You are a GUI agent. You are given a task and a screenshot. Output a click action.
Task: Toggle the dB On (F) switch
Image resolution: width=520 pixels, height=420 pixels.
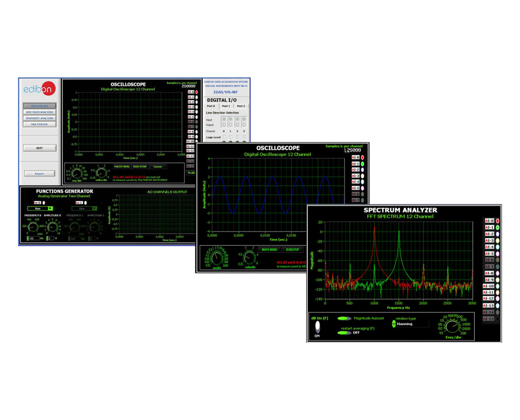coord(317,326)
